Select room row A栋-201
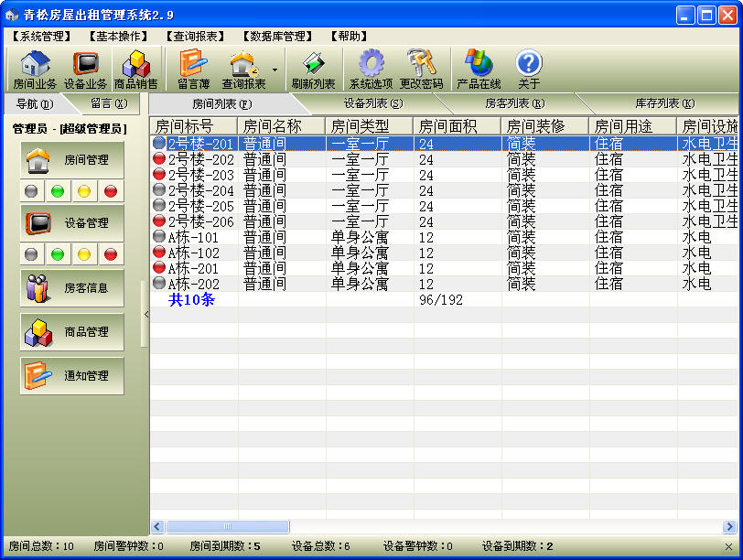The height and width of the screenshot is (560, 743). coord(444,269)
